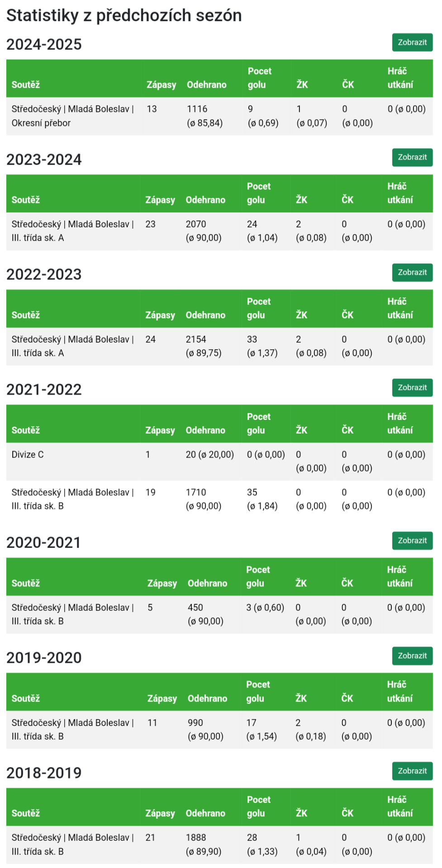Select ŽK column header in 2021-2022 table

click(301, 430)
